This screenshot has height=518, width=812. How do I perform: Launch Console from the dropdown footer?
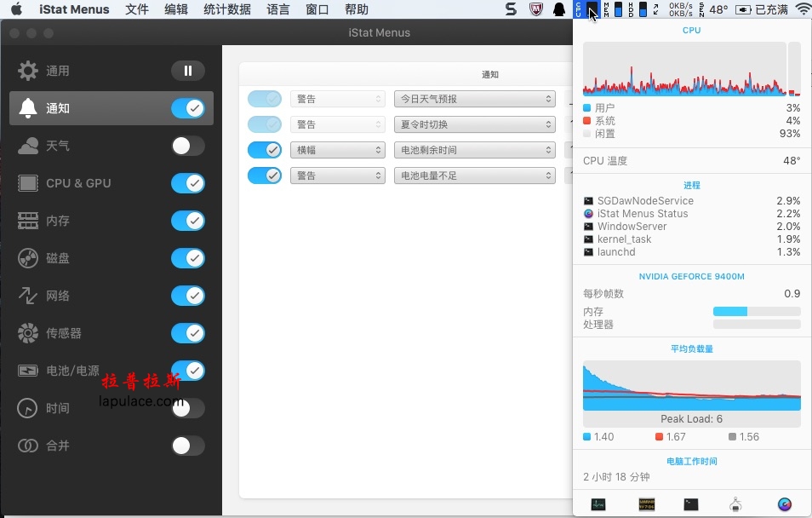[646, 504]
